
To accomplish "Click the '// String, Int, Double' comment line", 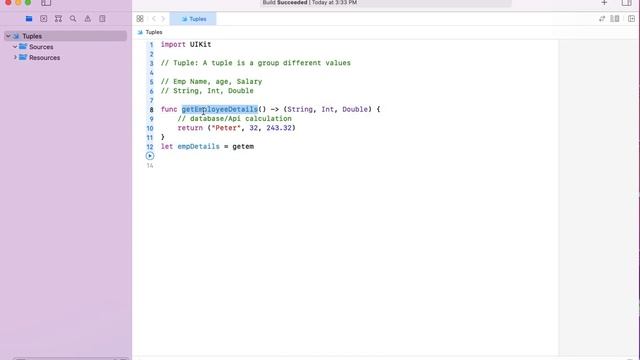I will tap(207, 91).
